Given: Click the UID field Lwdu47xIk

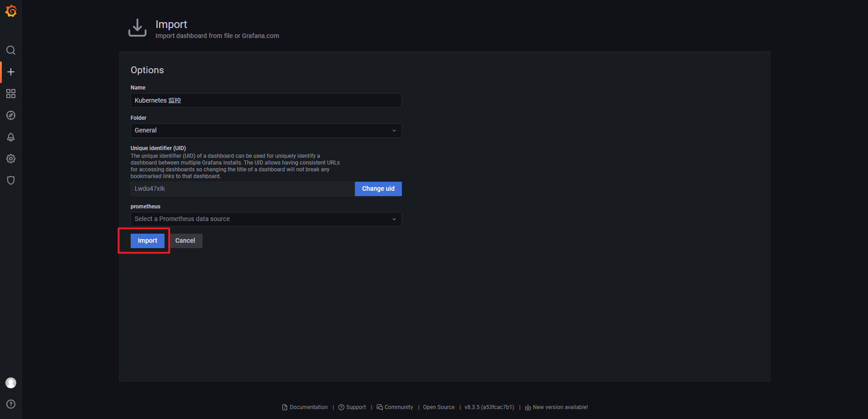Looking at the screenshot, I should pos(243,189).
